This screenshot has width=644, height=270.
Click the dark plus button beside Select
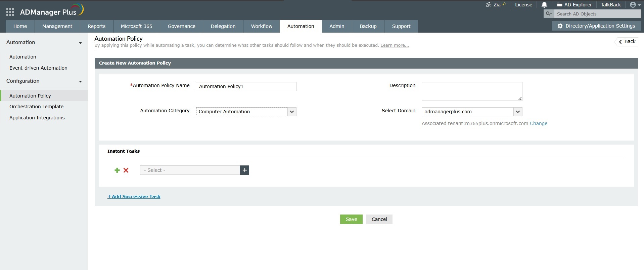(x=245, y=170)
